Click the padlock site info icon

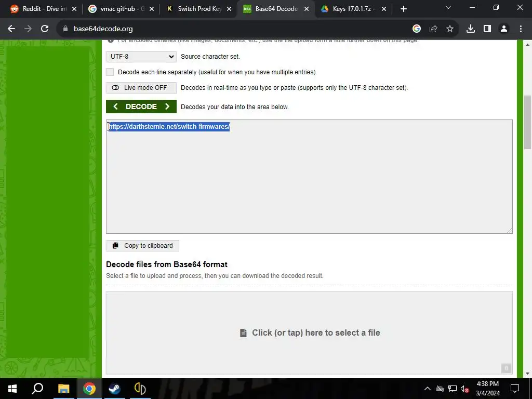65,29
